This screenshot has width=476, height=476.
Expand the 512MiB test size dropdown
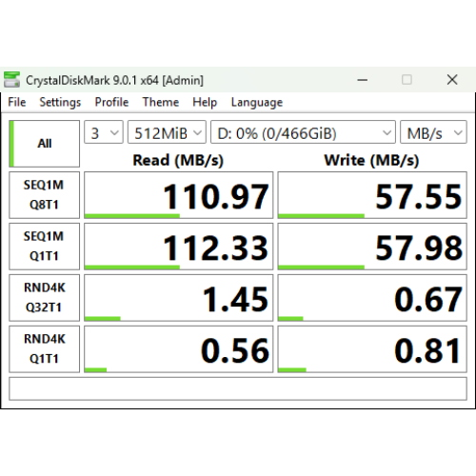tap(167, 132)
